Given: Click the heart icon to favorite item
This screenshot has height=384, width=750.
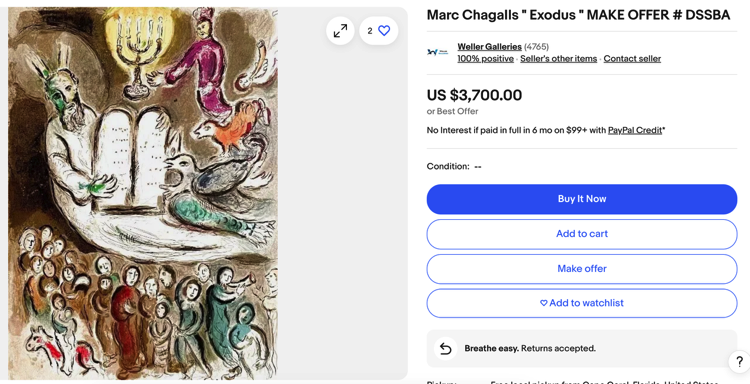Looking at the screenshot, I should [384, 31].
